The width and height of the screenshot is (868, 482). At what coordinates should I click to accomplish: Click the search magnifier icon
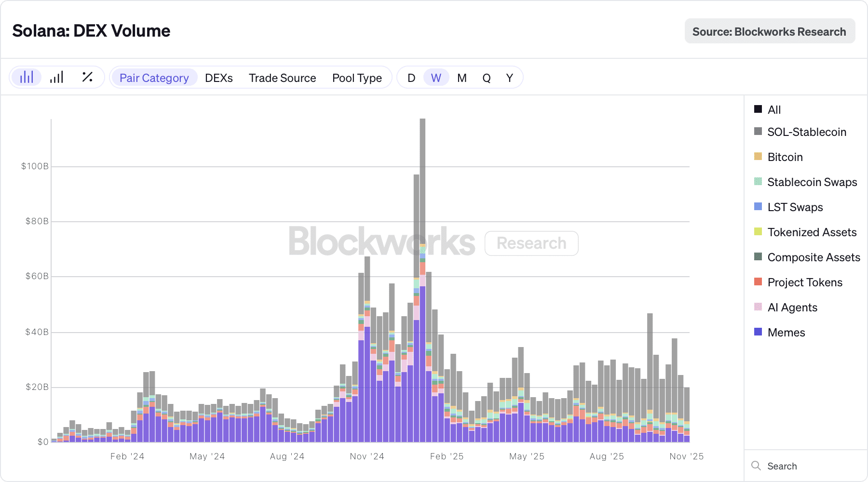click(756, 466)
